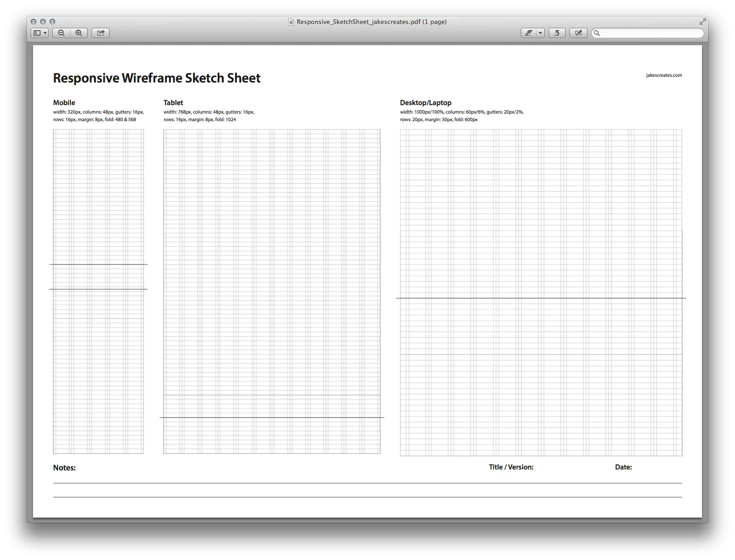Viewport: 735px width, 560px height.
Task: Click the jakescreates.com text on the page
Action: (x=664, y=75)
